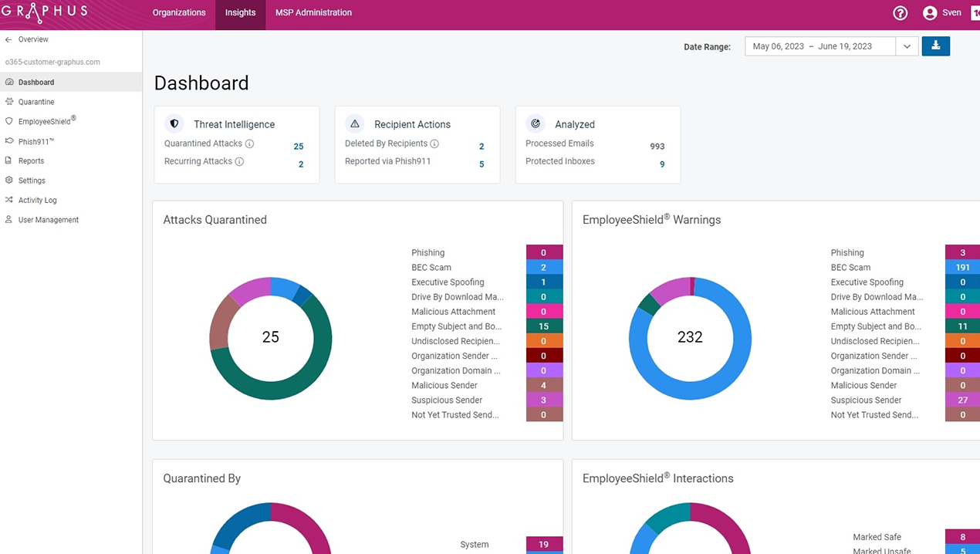Download the dashboard report
The image size is (980, 554).
(x=936, y=46)
